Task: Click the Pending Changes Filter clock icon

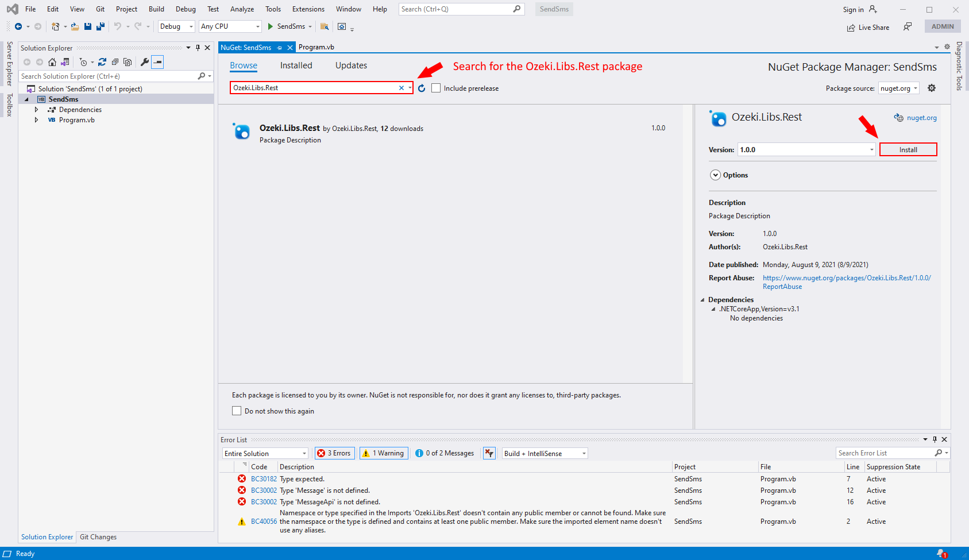Action: [83, 62]
